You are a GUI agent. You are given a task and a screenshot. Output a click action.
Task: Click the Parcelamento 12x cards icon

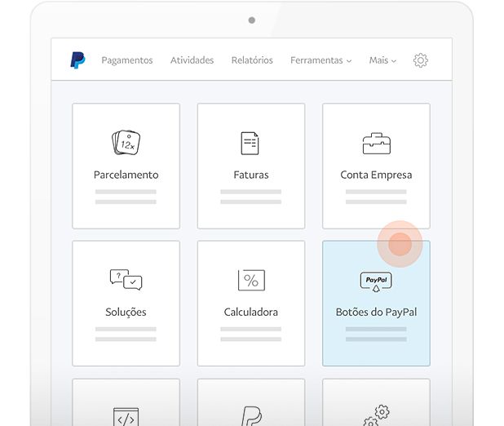coord(126,143)
